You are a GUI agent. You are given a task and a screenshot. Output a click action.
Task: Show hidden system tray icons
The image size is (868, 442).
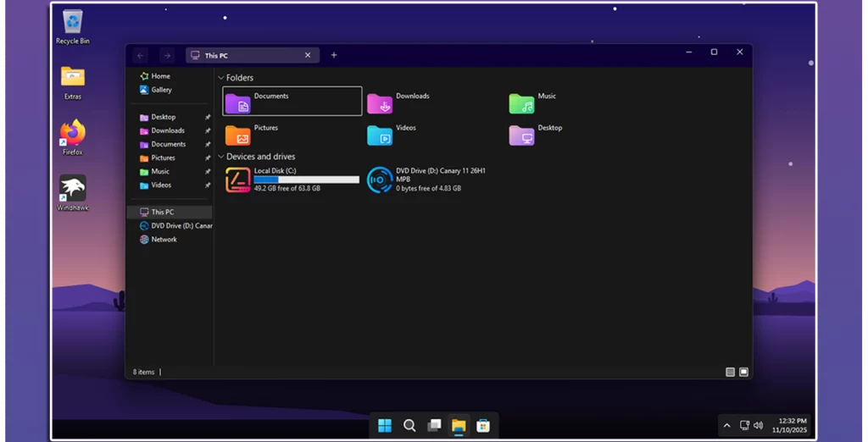click(x=726, y=425)
